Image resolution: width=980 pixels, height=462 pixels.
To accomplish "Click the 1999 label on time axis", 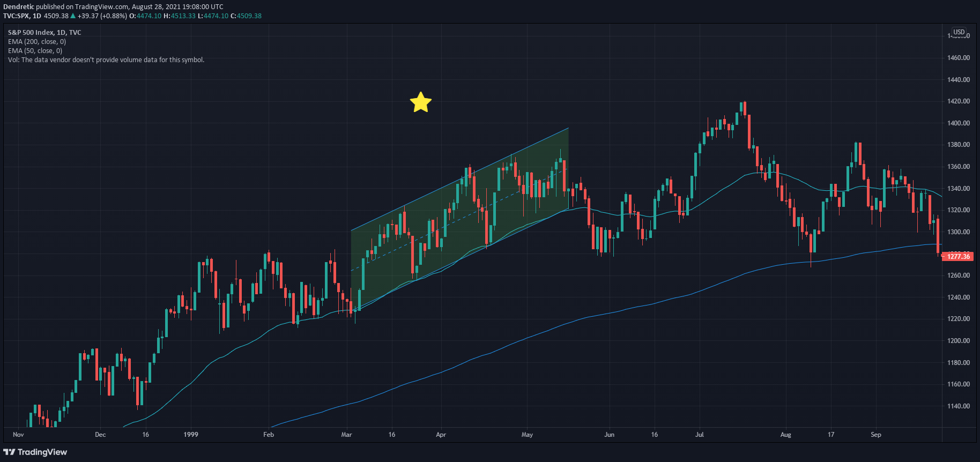I will 191,435.
